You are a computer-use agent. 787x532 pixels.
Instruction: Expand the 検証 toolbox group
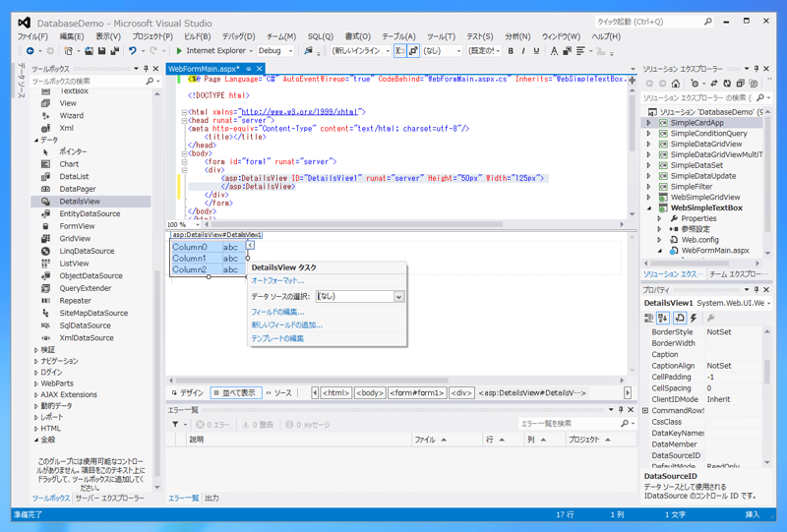(x=36, y=350)
